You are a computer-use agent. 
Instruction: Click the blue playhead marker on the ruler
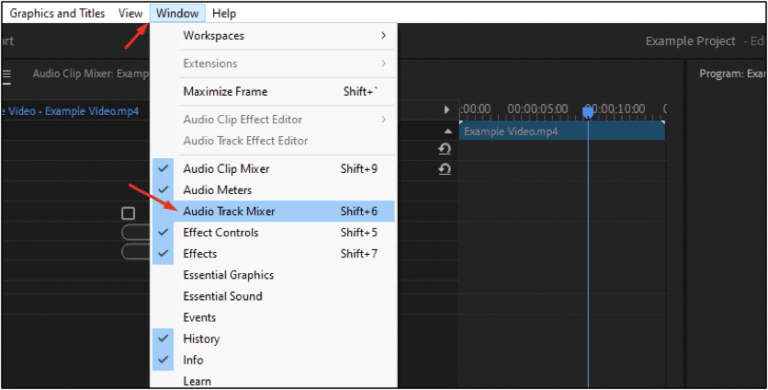tap(588, 112)
